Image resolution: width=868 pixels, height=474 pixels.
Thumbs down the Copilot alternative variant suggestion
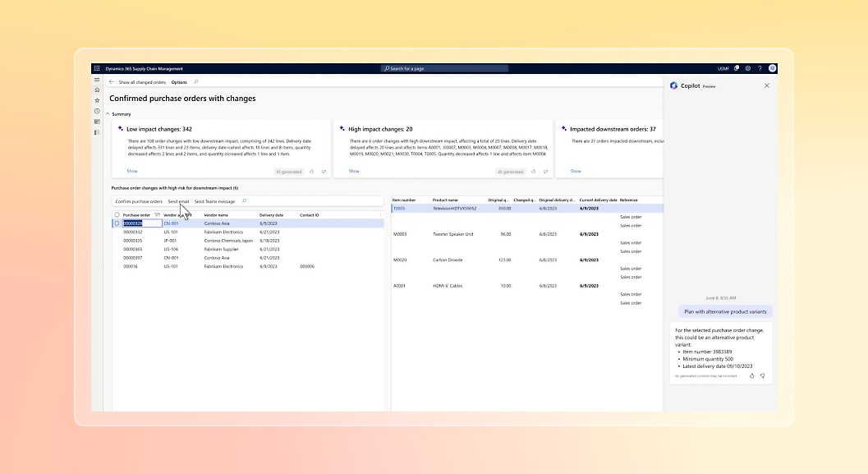coord(763,375)
